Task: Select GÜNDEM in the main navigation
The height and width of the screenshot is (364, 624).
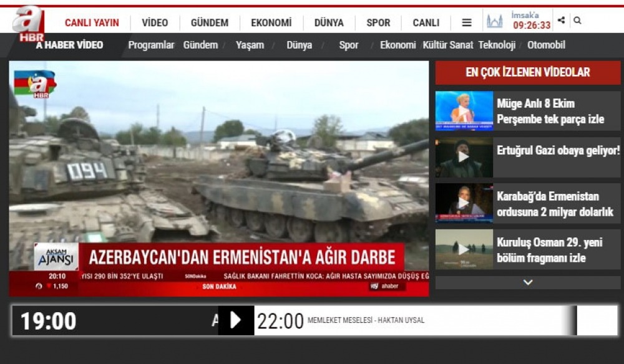Action: 209,23
